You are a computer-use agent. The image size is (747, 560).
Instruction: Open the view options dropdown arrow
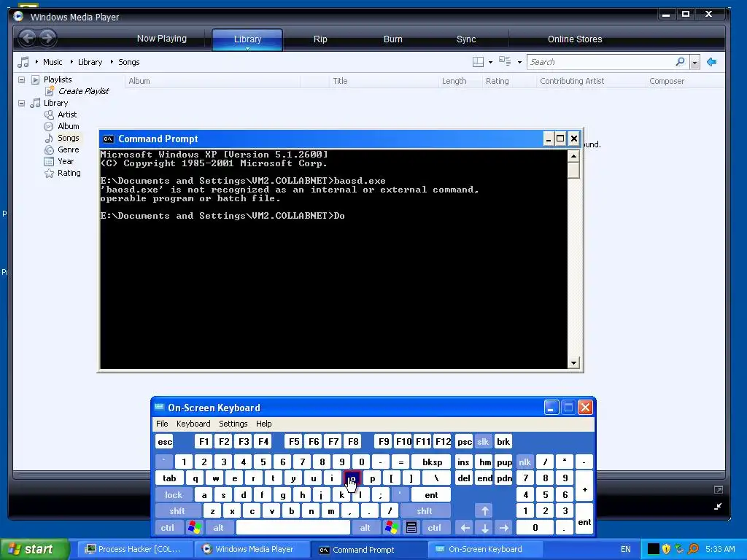tap(519, 63)
